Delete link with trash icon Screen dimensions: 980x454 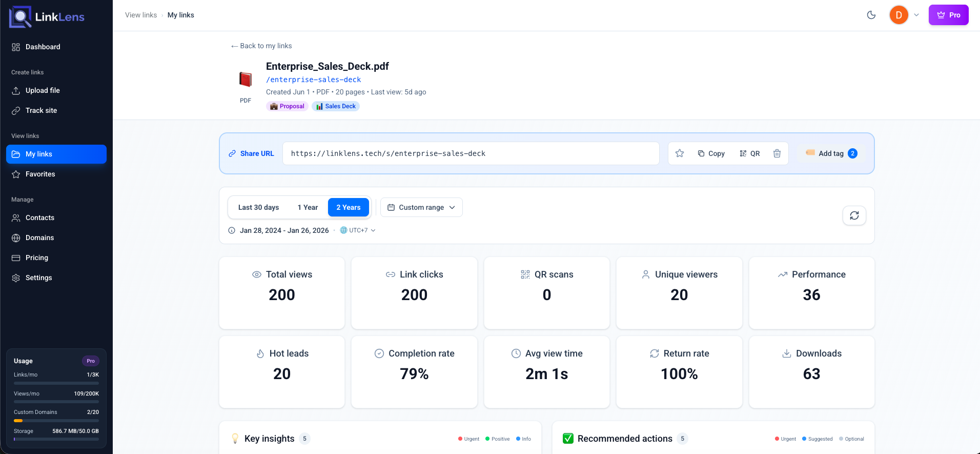pyautogui.click(x=777, y=153)
